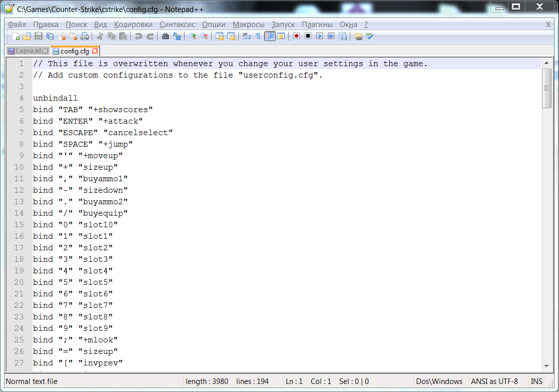
Task: Click scrollbar up arrow
Action: [546, 63]
